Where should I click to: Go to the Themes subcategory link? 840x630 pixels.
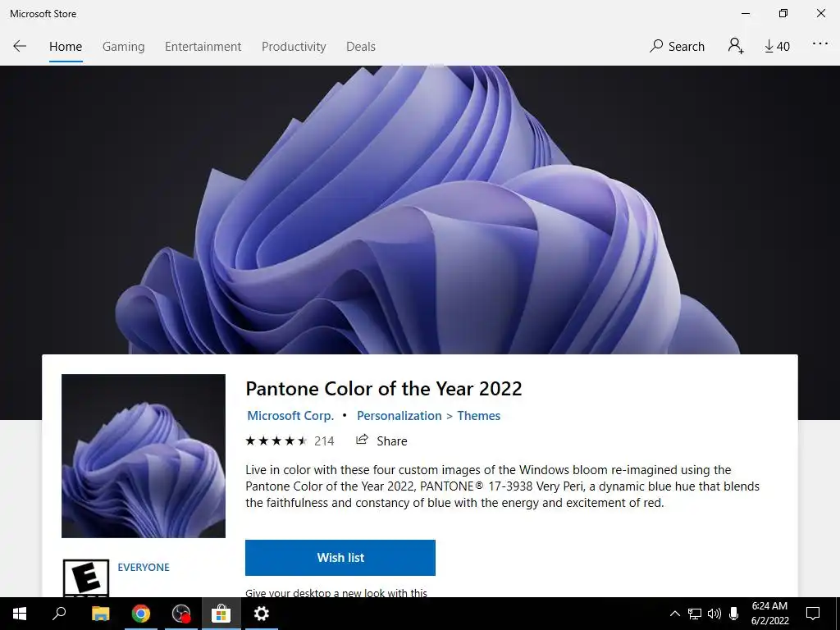[478, 416]
